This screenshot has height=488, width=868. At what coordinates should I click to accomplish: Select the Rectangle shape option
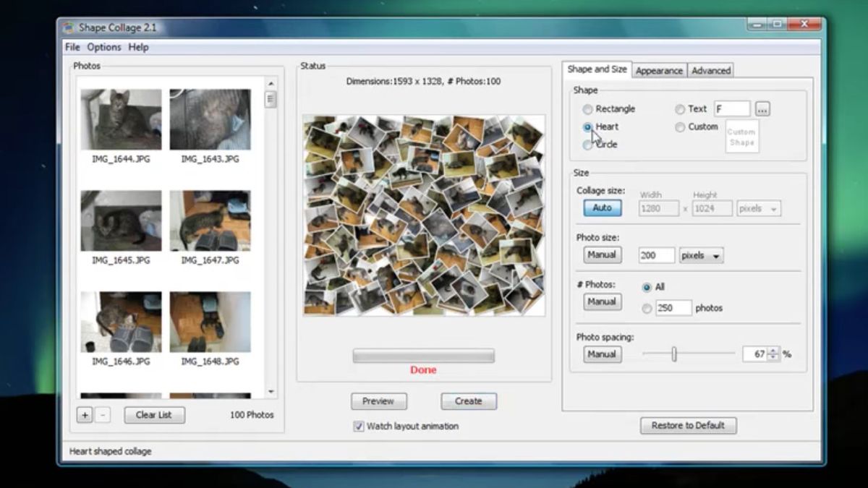(x=588, y=109)
